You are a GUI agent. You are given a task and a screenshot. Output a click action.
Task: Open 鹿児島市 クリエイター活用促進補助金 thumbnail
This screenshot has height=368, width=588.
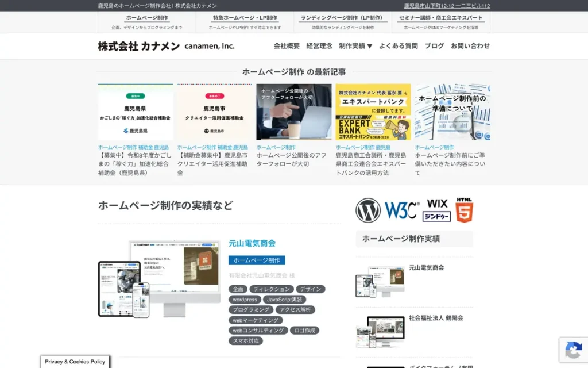[215, 112]
